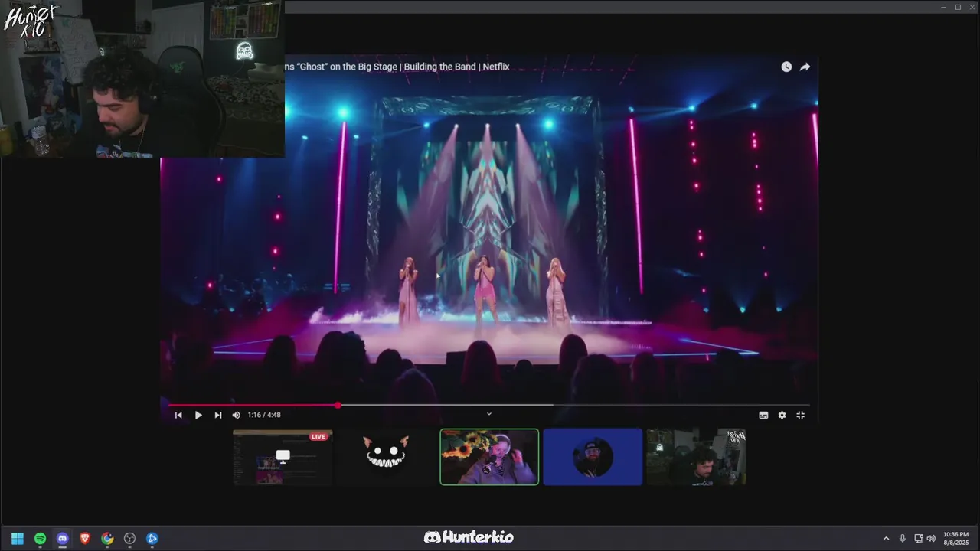The height and width of the screenshot is (551, 980).
Task: Open Brave browser from the taskbar
Action: pos(85,538)
